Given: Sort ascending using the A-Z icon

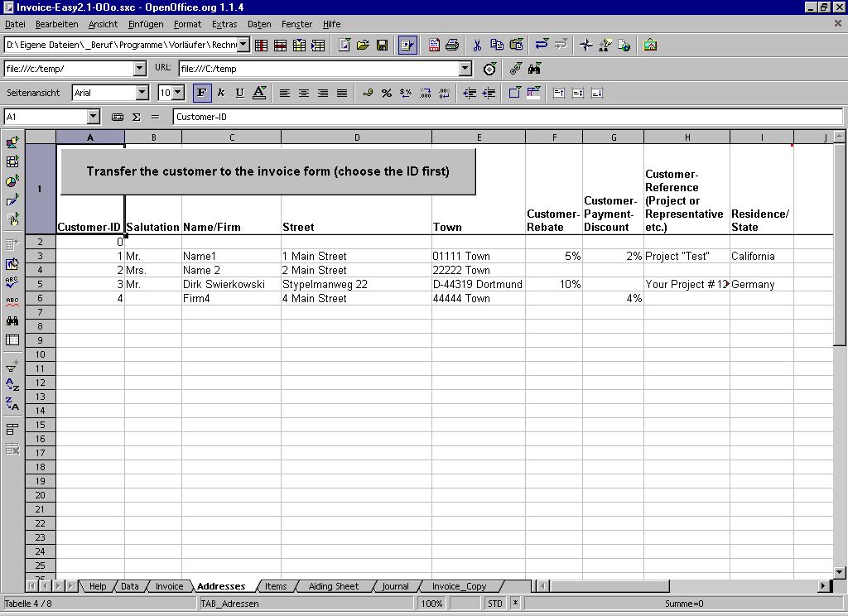Looking at the screenshot, I should click(x=12, y=385).
